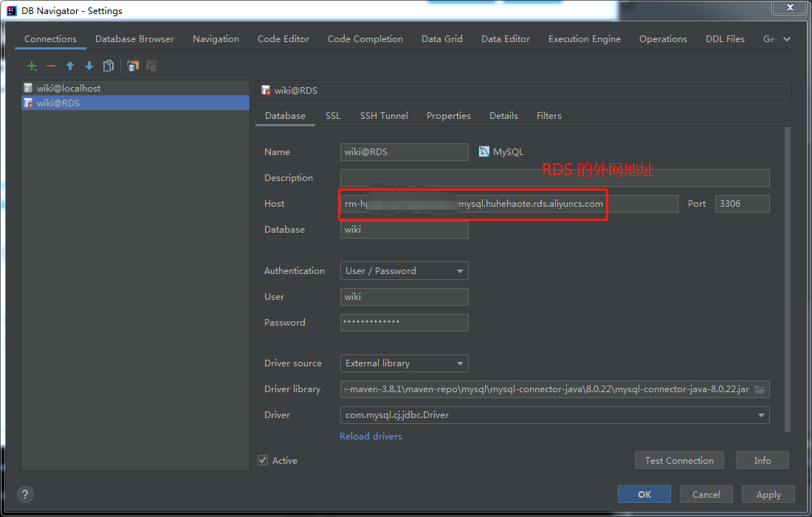Viewport: 812px width, 517px height.
Task: Focus the Host input field
Action: pyautogui.click(x=509, y=204)
